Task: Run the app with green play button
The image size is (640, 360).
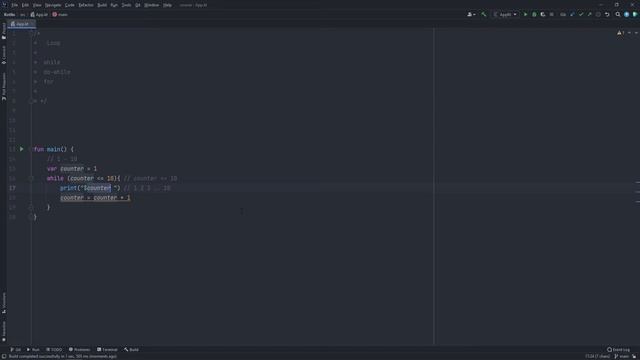Action: tap(525, 15)
